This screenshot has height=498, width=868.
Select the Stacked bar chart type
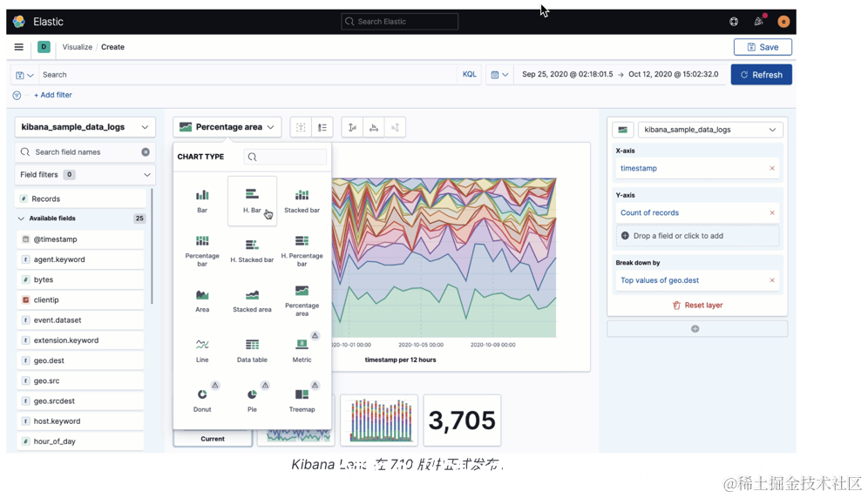point(302,201)
